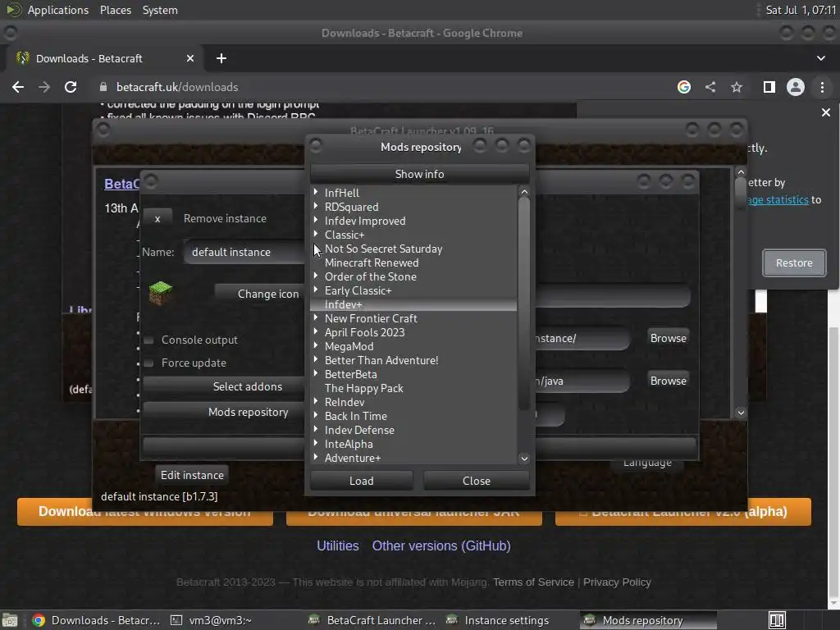Image resolution: width=840 pixels, height=630 pixels.
Task: Expand New Frontier Craft entry
Action: coord(316,317)
